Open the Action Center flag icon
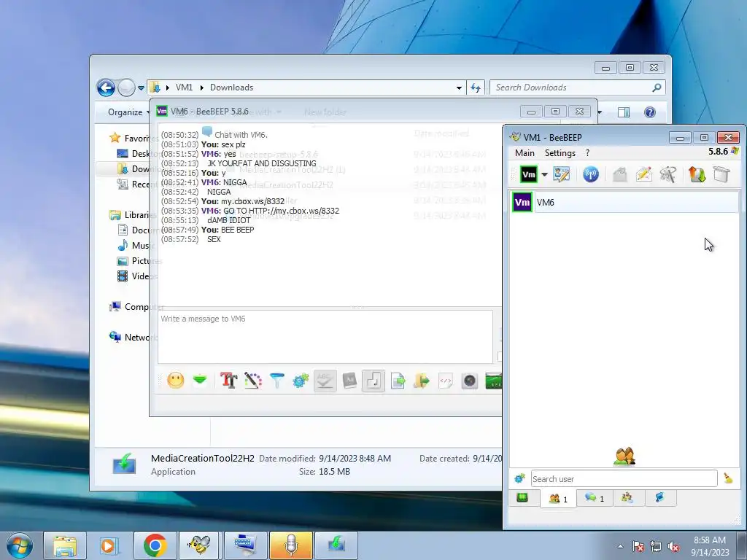The width and height of the screenshot is (747, 560). tap(638, 547)
